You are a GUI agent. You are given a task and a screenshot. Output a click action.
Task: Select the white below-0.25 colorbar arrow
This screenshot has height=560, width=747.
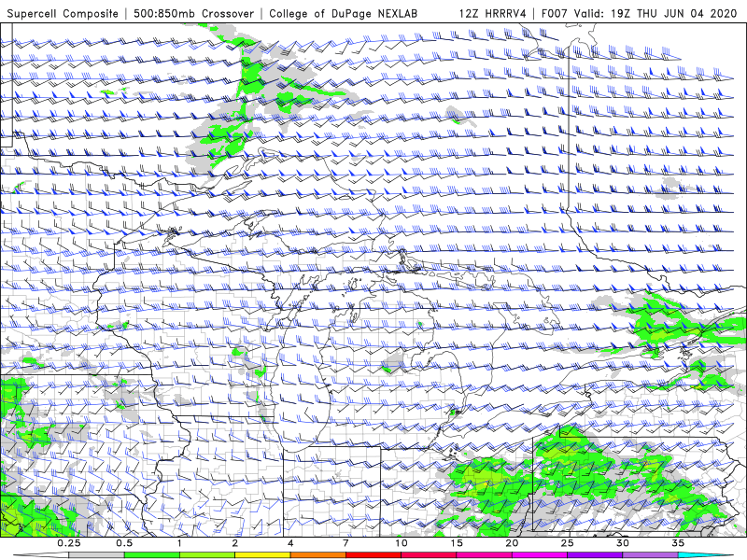click(x=41, y=555)
